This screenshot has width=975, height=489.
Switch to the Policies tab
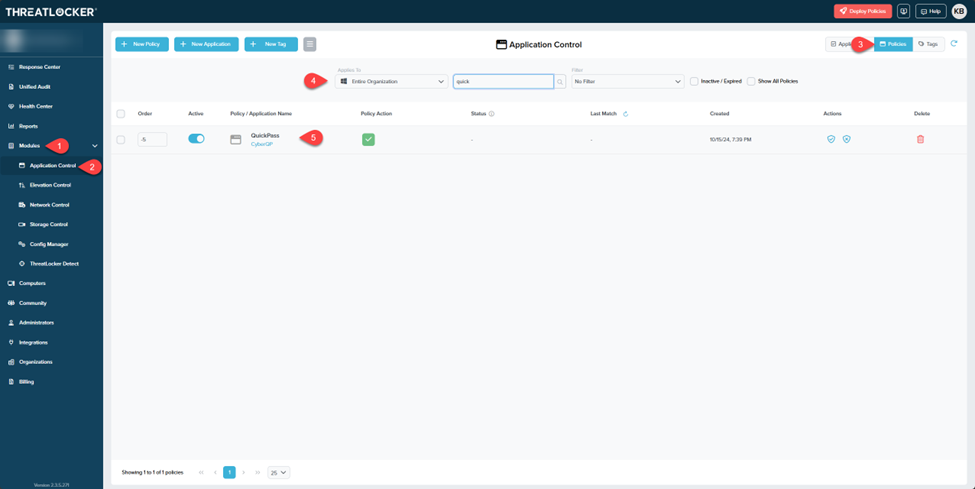click(x=893, y=44)
